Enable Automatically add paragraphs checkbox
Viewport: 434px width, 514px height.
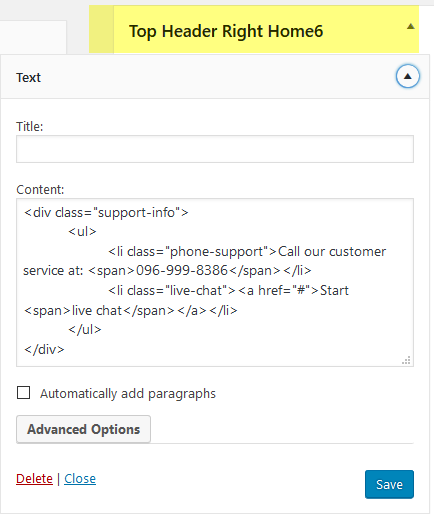coord(24,393)
